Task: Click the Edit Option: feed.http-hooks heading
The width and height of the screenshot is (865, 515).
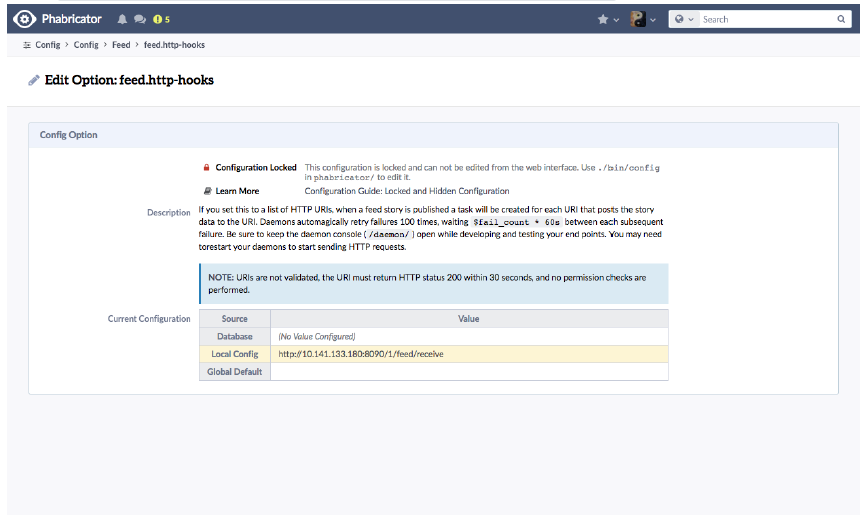Action: coord(129,80)
